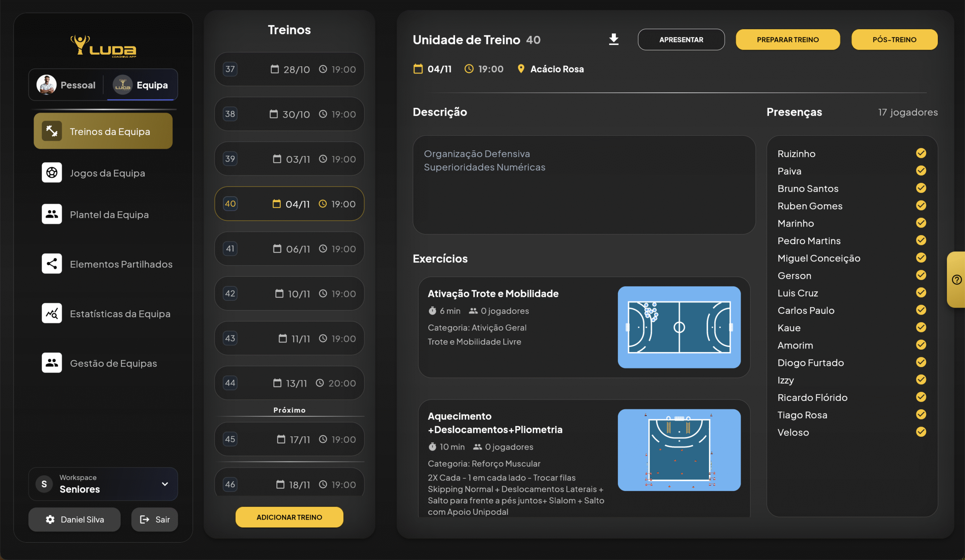965x560 pixels.
Task: Expand the Workspace Seniores dropdown
Action: (x=103, y=484)
